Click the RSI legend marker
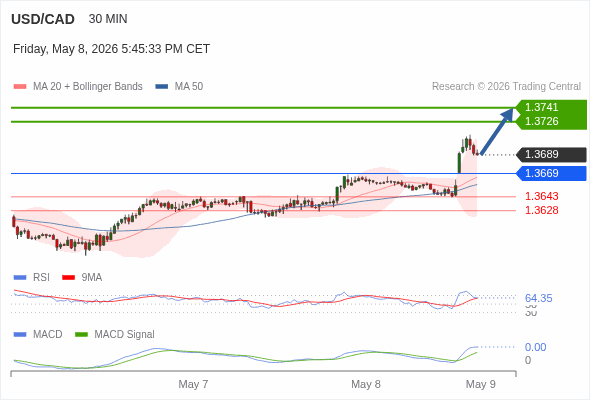Viewport: 590px width, 400px height. tap(20, 278)
